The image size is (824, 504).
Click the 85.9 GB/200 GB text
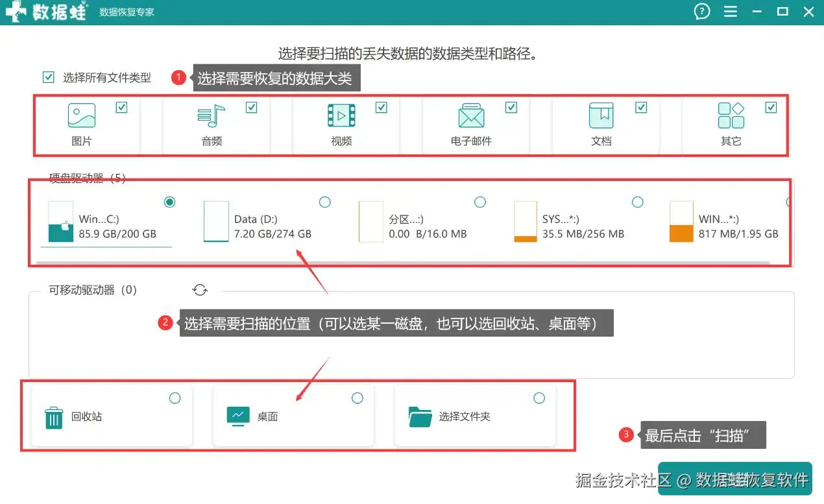click(x=117, y=234)
